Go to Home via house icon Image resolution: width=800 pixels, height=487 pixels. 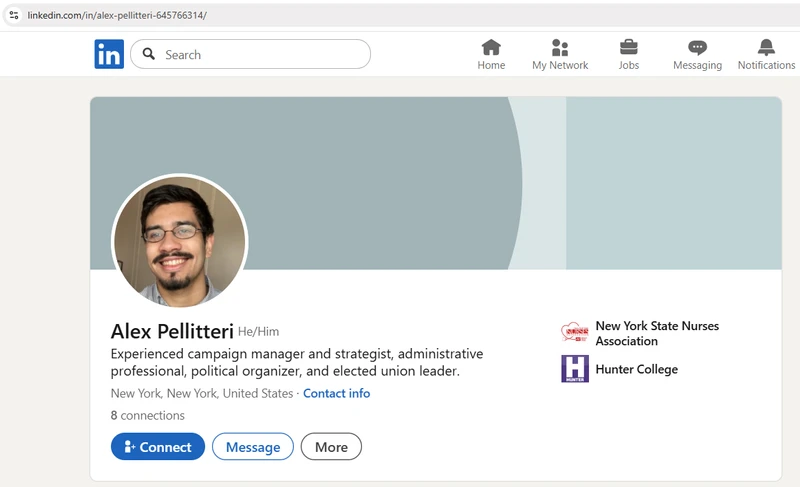click(x=491, y=47)
